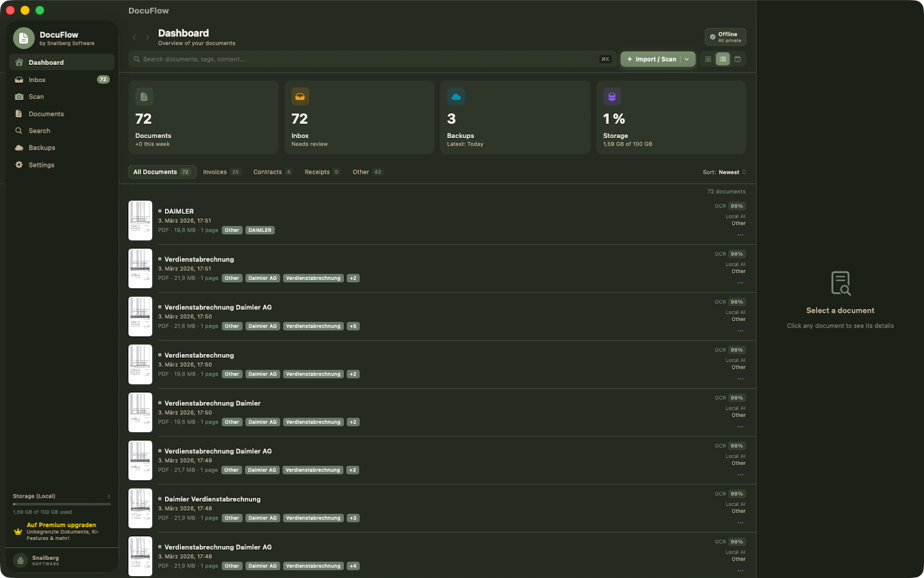
Task: Click the Import / Scan button
Action: tap(651, 59)
